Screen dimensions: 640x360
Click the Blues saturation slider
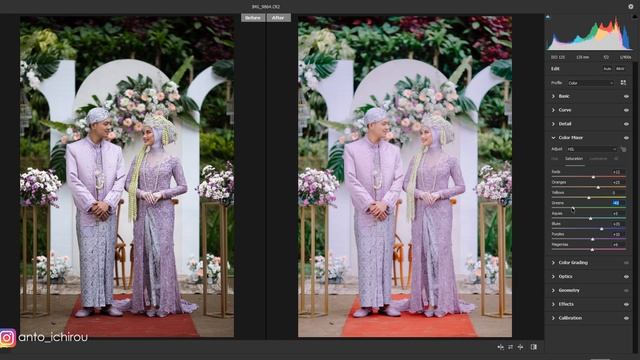(588, 229)
